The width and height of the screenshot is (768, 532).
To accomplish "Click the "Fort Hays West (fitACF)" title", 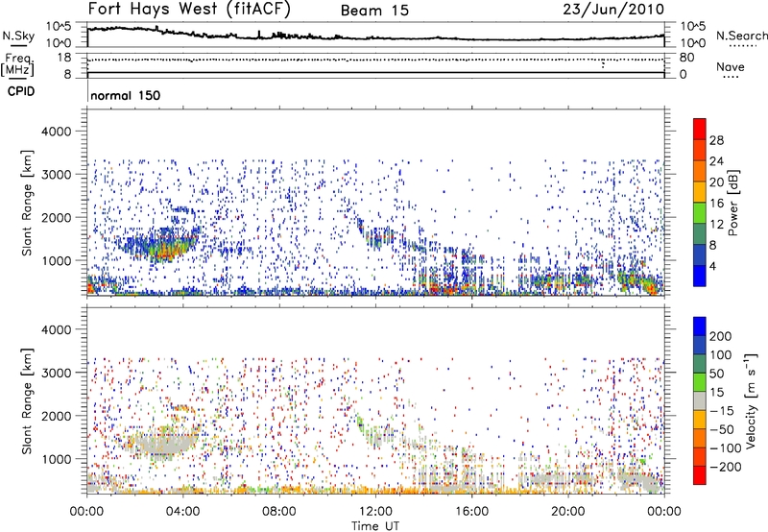I will pos(189,10).
